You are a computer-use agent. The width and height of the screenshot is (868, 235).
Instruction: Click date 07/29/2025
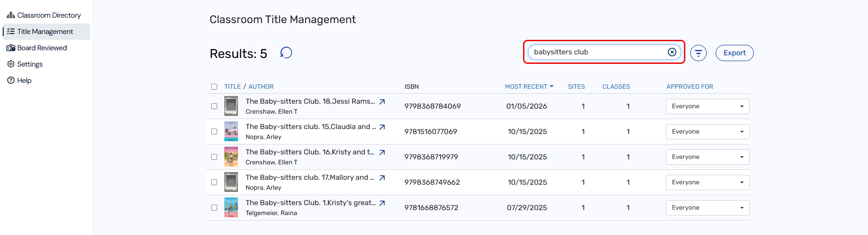coord(527,208)
